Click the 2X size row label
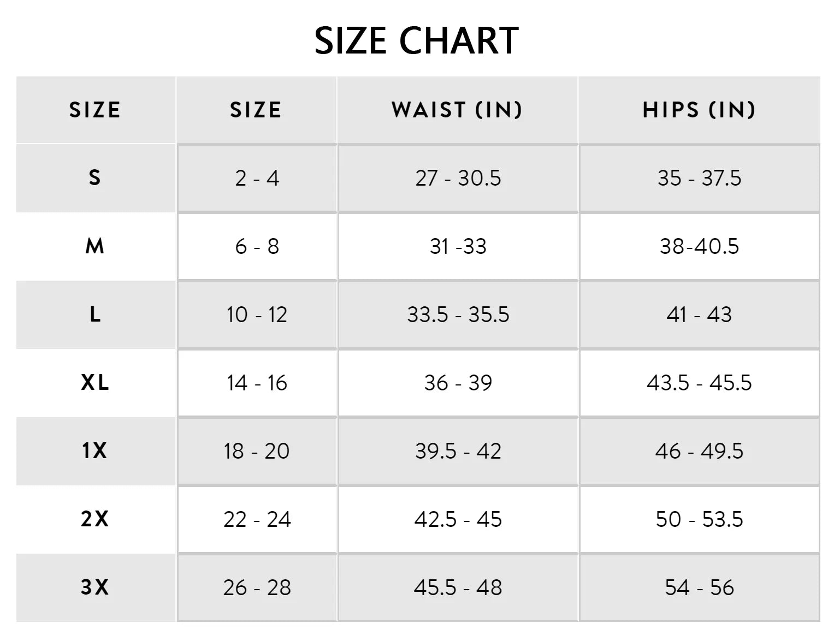840x641 pixels. tap(95, 519)
